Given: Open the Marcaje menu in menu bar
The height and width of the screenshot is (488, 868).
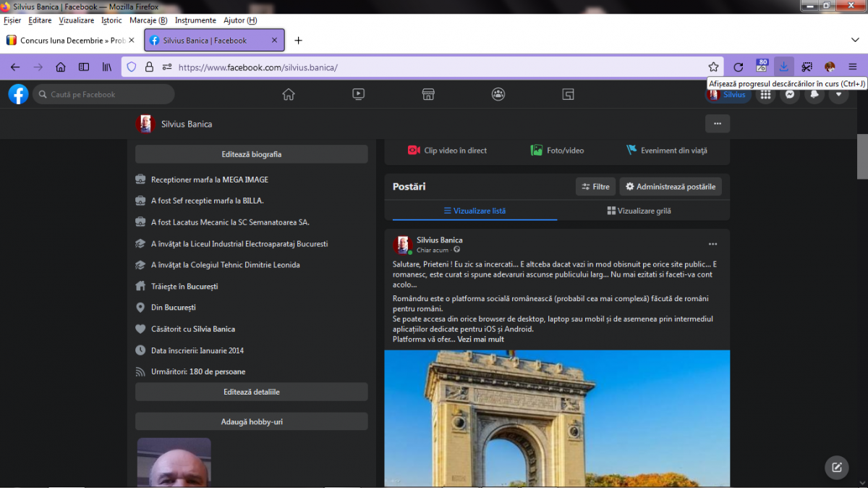Looking at the screenshot, I should click(148, 20).
